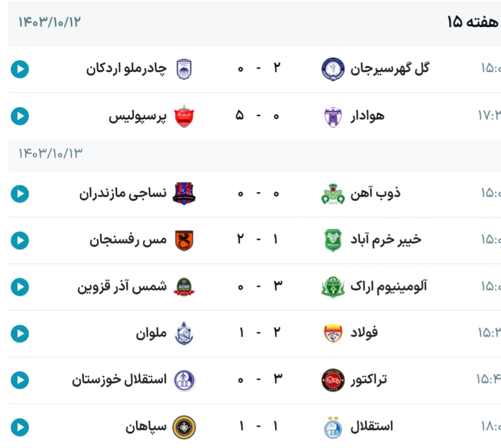Click the Gol Gohar Sirjan logo
The width and height of the screenshot is (501, 448).
coord(333,69)
